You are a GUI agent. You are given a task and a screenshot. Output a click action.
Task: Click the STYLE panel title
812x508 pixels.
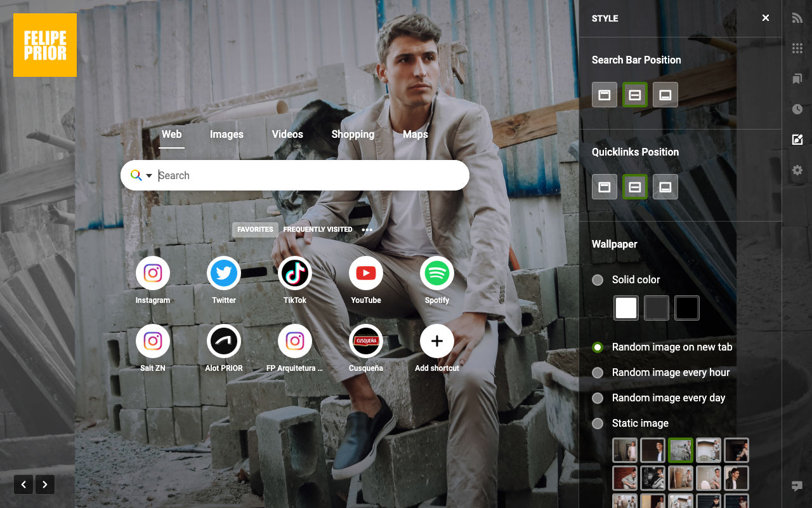(x=605, y=18)
